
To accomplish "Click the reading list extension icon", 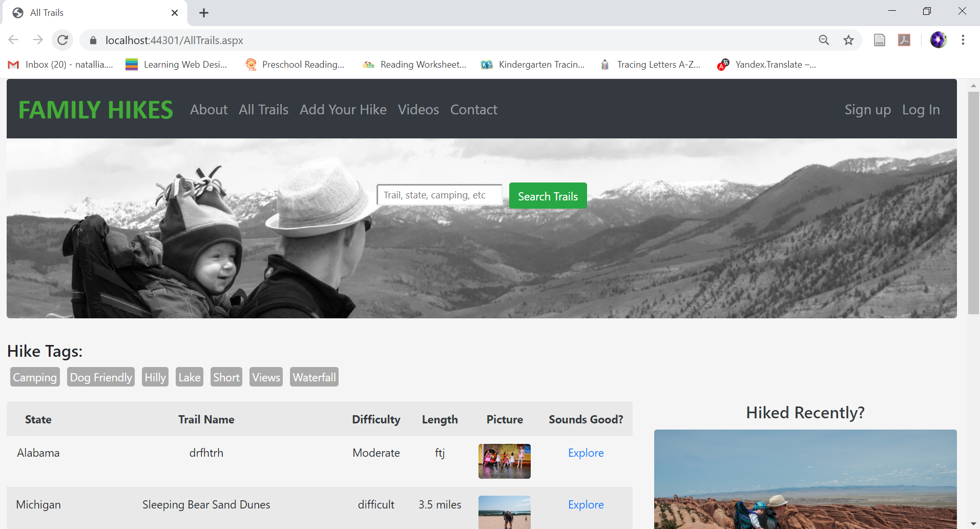I will (x=880, y=40).
